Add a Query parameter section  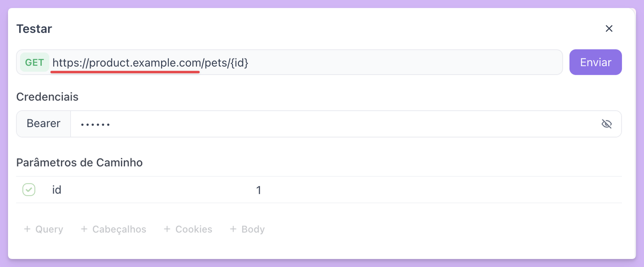(43, 229)
